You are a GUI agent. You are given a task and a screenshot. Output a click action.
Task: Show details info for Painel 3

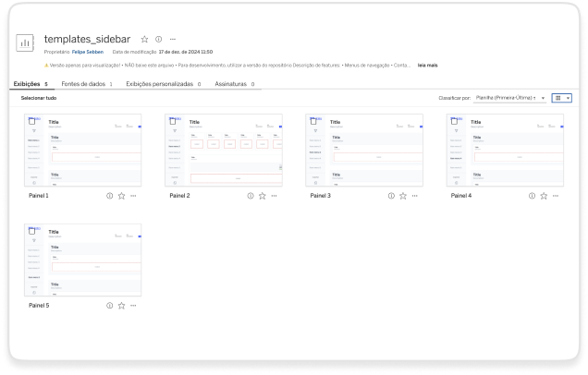[391, 196]
